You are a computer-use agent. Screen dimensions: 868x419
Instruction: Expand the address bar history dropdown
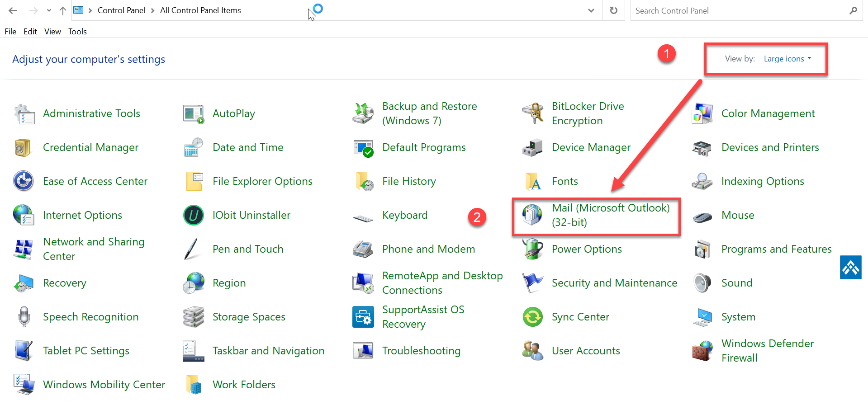(591, 10)
